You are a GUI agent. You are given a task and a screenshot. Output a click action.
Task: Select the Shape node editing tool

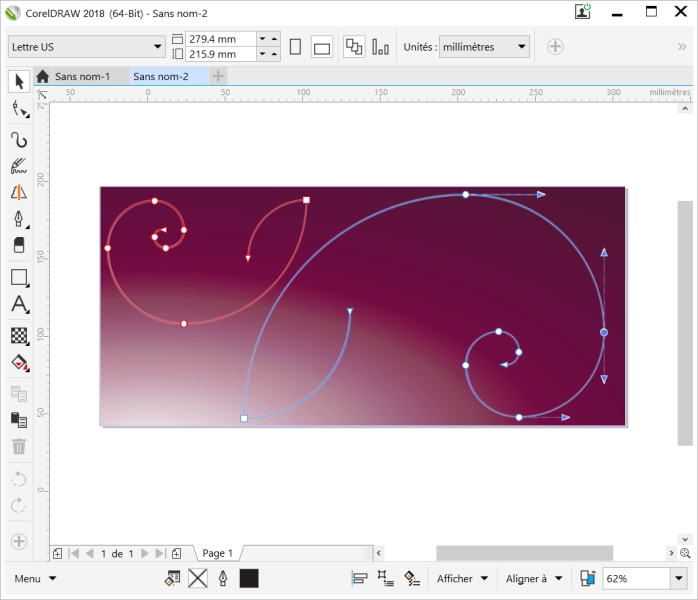(x=19, y=109)
